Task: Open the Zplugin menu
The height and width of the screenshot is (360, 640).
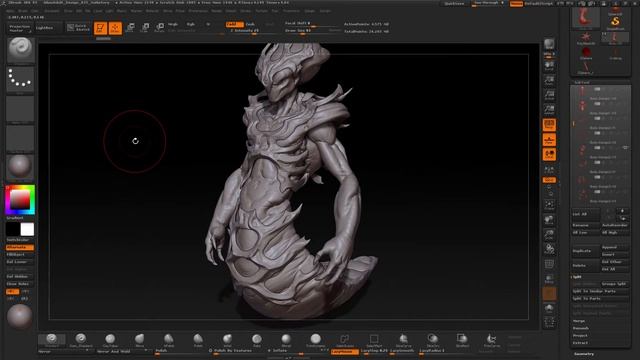Action: pyautogui.click(x=310, y=11)
